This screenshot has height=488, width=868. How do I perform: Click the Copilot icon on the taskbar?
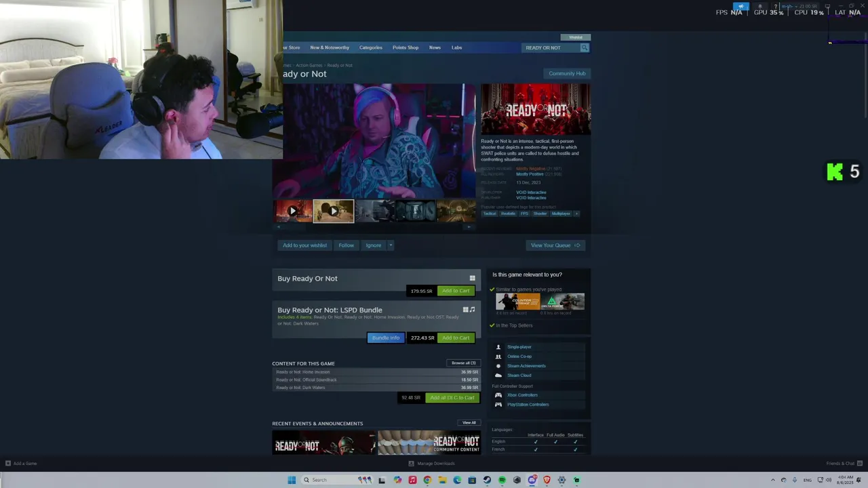pyautogui.click(x=397, y=480)
